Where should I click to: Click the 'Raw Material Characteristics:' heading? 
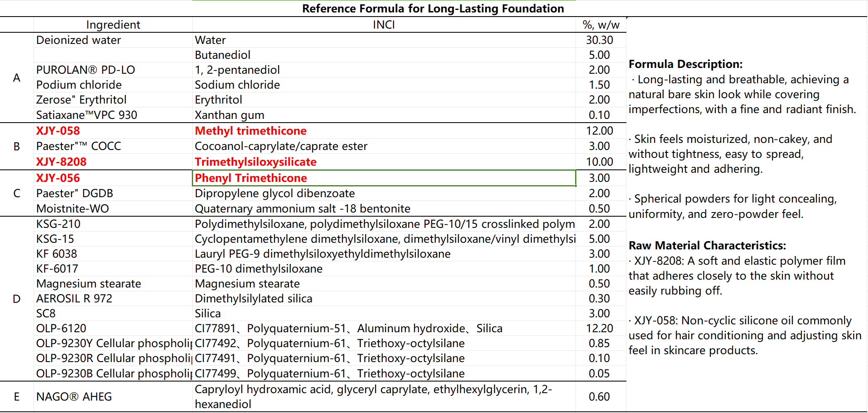[707, 246]
